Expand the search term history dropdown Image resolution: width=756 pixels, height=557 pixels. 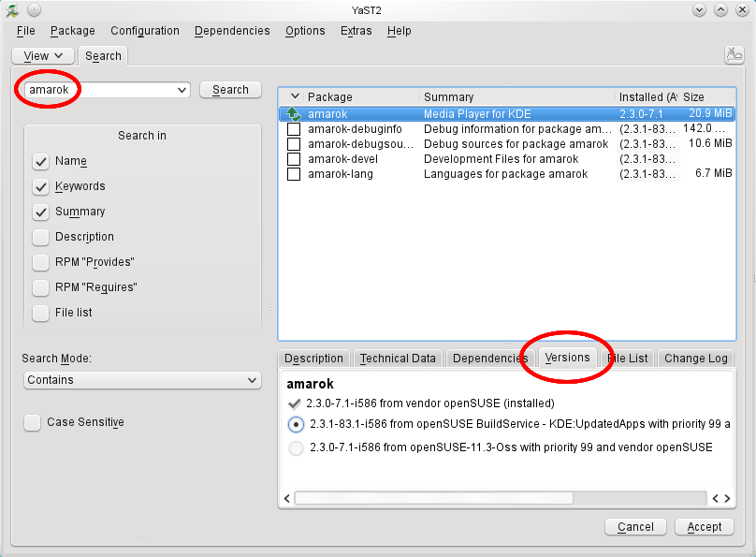pos(182,90)
